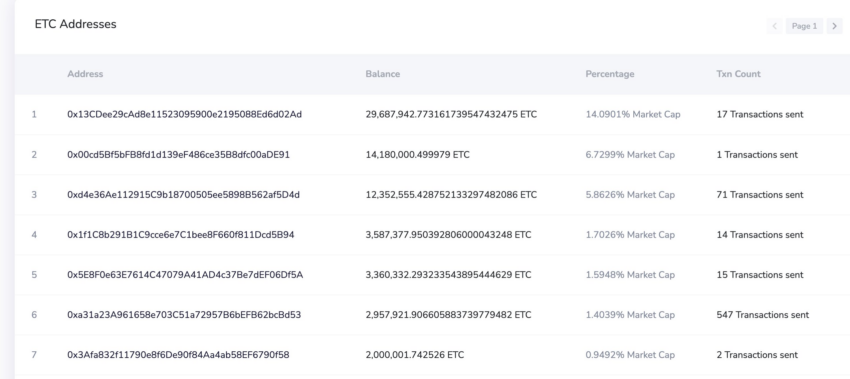This screenshot has width=850, height=379.
Task: Select the ETC Addresses title
Action: coord(75,24)
